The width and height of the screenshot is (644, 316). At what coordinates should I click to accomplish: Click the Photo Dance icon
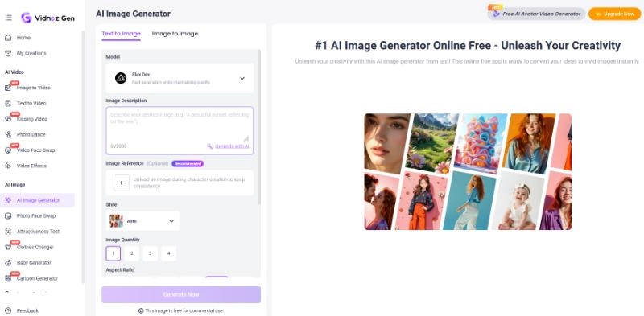[8, 134]
